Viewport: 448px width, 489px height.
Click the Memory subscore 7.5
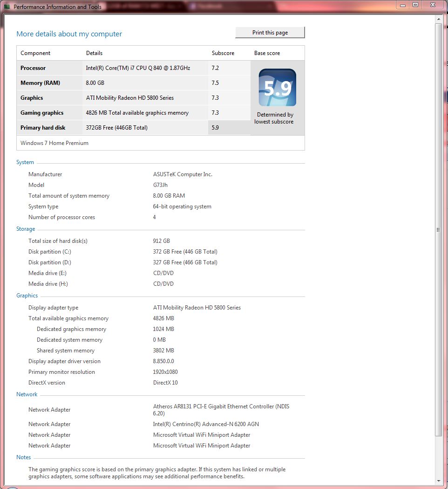[x=215, y=83]
